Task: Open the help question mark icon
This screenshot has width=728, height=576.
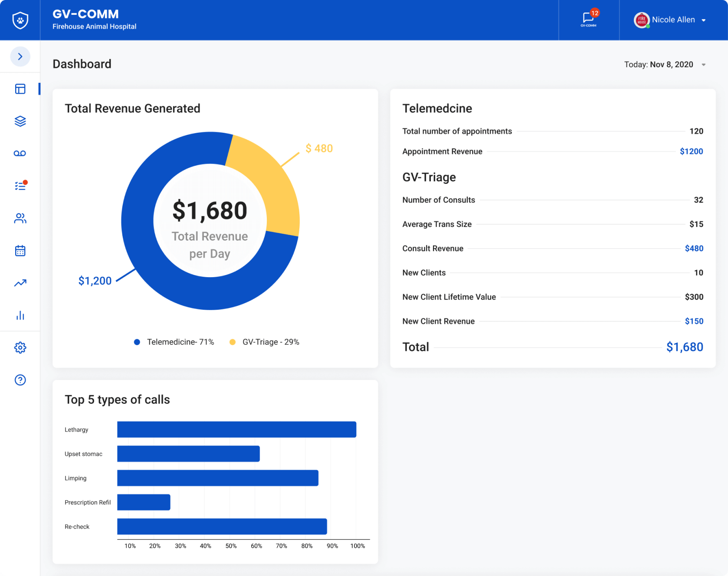Action: click(20, 380)
